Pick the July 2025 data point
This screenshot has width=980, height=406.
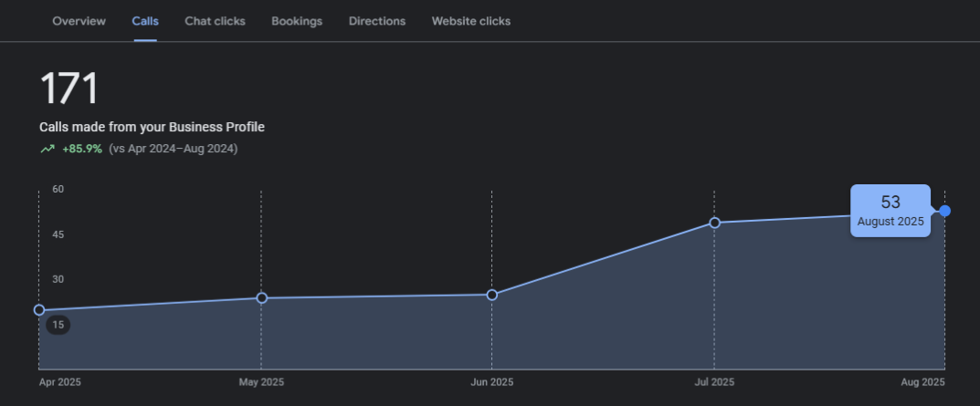(x=714, y=223)
